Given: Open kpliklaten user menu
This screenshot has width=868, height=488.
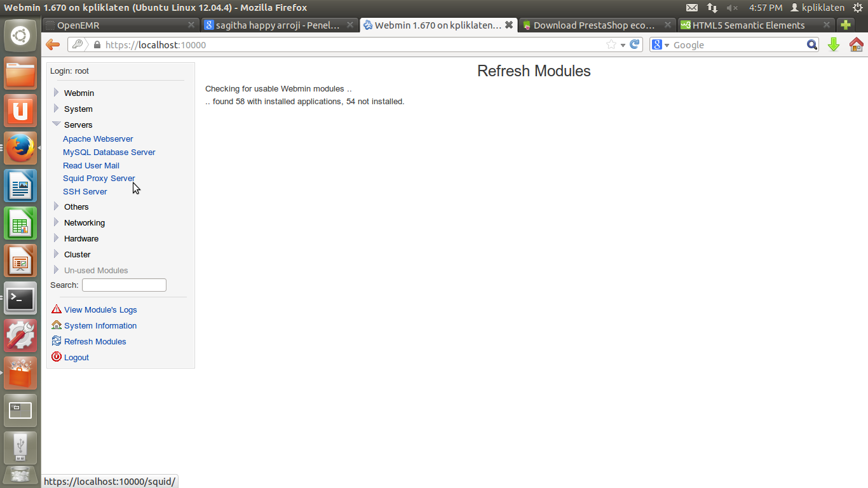Looking at the screenshot, I should [817, 8].
